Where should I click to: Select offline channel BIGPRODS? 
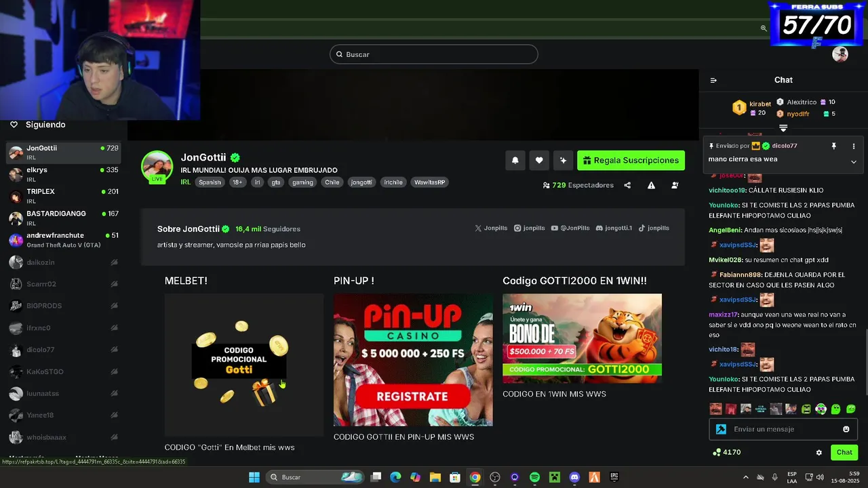pyautogui.click(x=63, y=306)
